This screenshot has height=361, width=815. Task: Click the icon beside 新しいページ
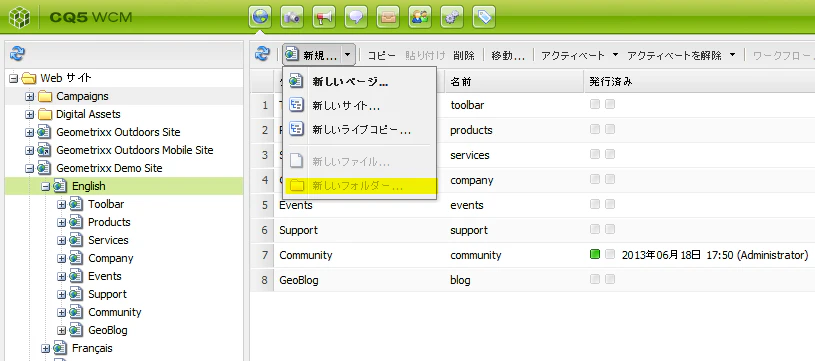point(296,81)
